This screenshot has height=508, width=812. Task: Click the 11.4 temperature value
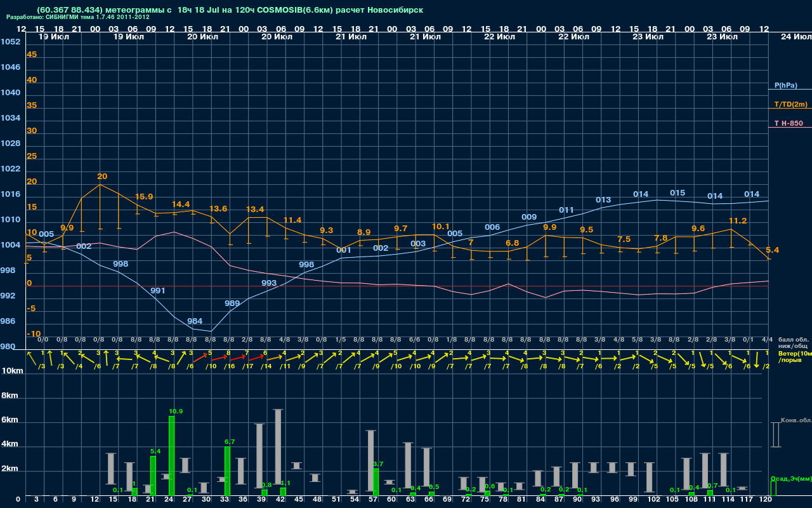point(292,220)
